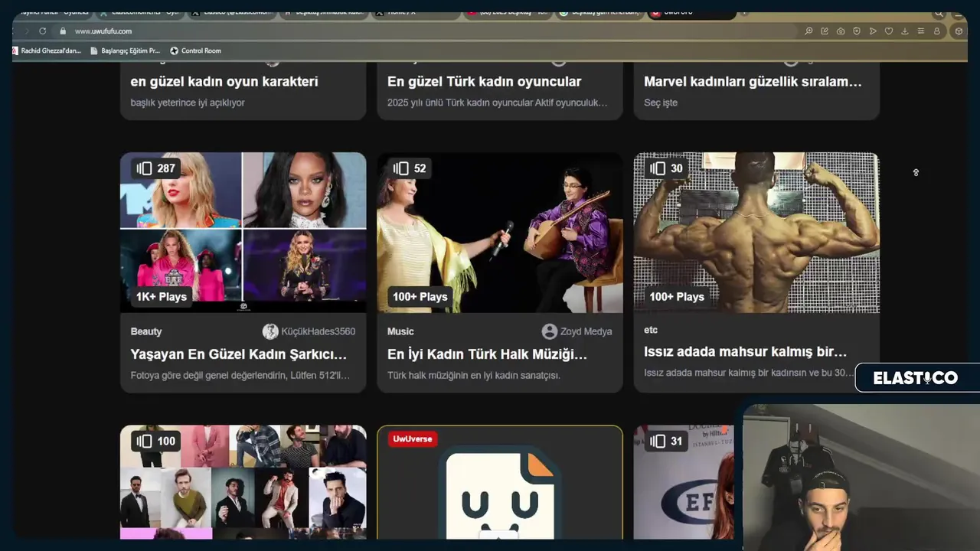Viewport: 980px width, 551px height.
Task: Click the card count badge showing 100
Action: click(x=155, y=441)
